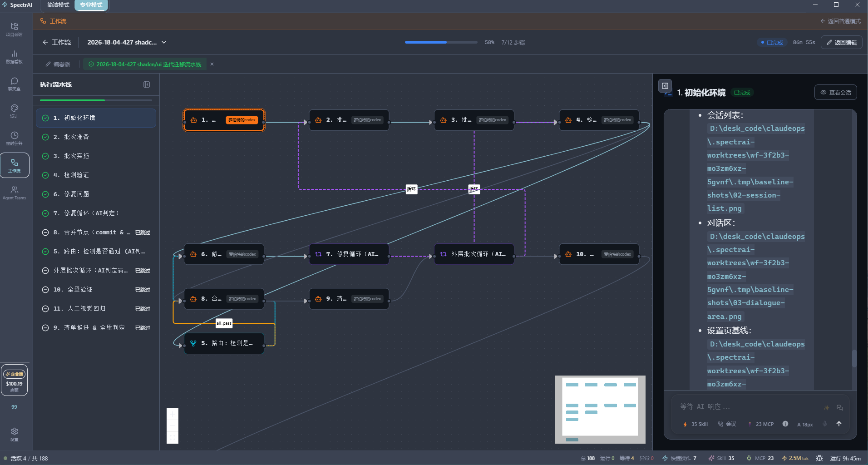Click the workflow progress bar at top
Viewport: 868px width, 465px height.
tap(441, 42)
